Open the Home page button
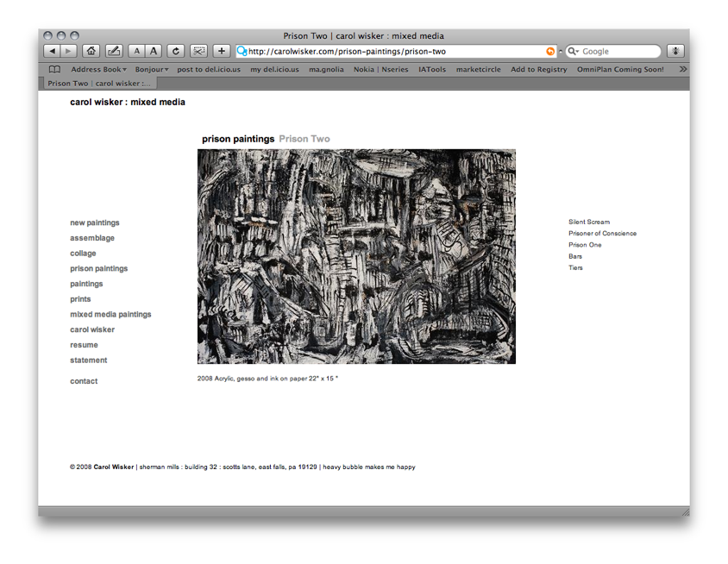Screen dimensions: 728x564 [91, 51]
